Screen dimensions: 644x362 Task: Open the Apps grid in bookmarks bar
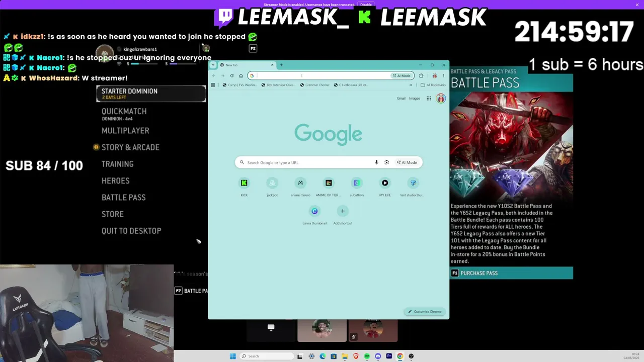[x=213, y=85]
